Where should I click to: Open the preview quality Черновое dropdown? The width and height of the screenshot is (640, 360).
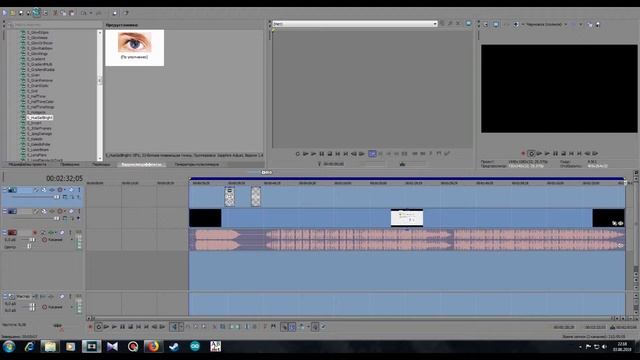pos(566,24)
